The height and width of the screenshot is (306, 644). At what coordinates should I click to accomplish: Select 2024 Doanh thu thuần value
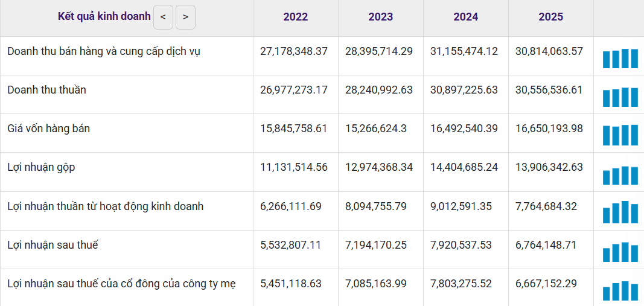464,90
